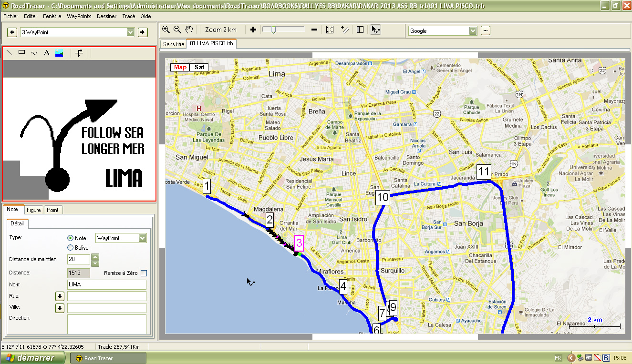Switch map view to Map

(x=180, y=67)
